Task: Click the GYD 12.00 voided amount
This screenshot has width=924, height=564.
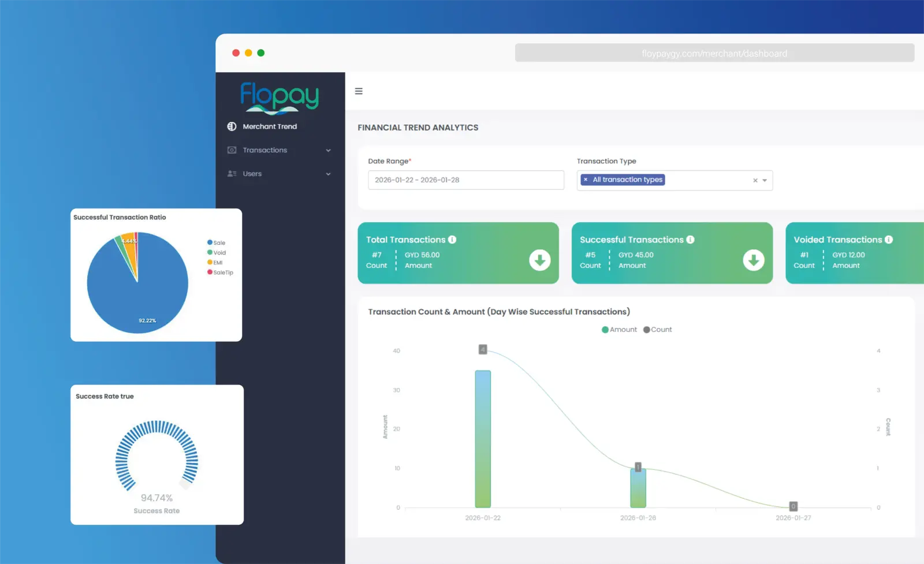Action: tap(848, 255)
